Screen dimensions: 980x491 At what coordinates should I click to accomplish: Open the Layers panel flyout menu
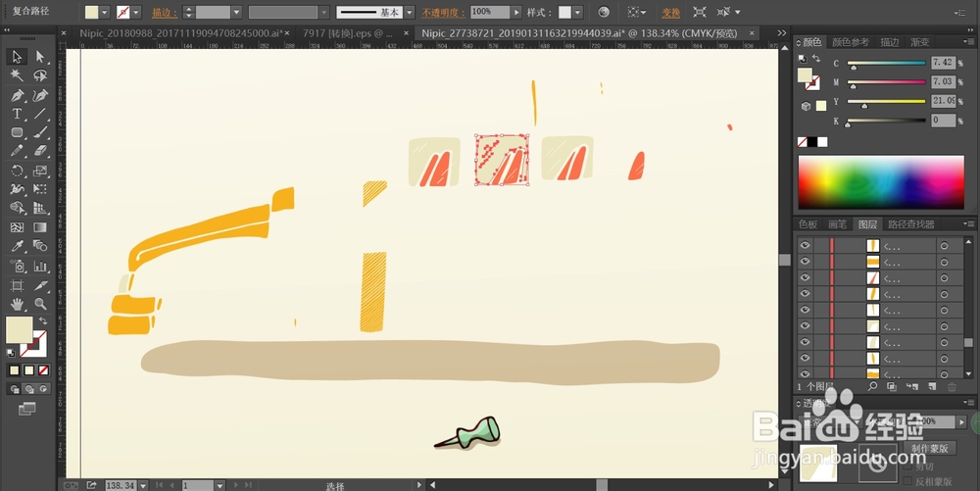pos(969,223)
